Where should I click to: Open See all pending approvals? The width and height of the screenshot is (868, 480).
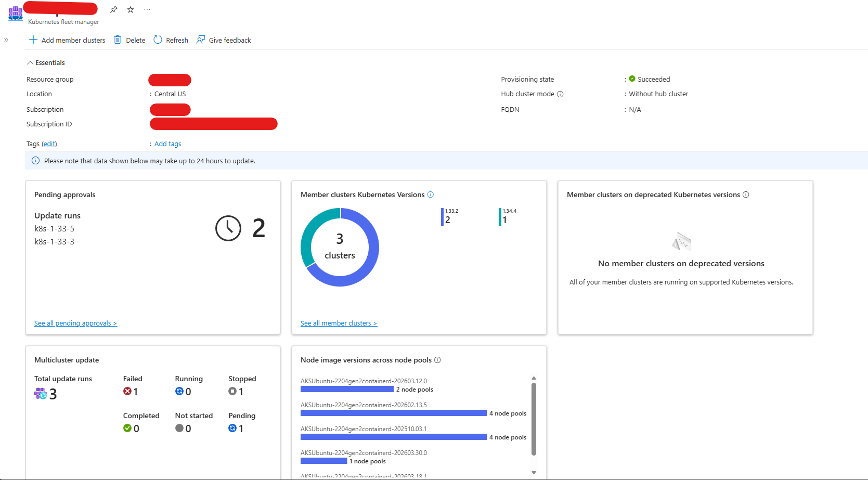pyautogui.click(x=75, y=323)
